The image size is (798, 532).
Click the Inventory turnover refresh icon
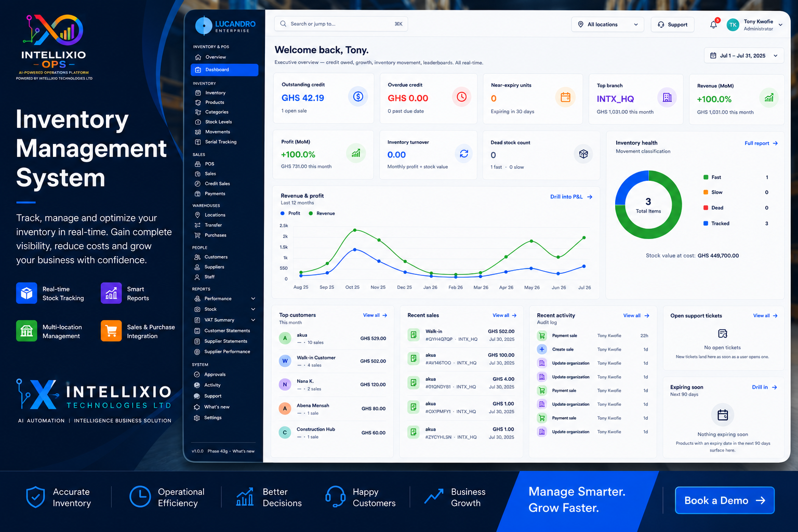click(464, 154)
